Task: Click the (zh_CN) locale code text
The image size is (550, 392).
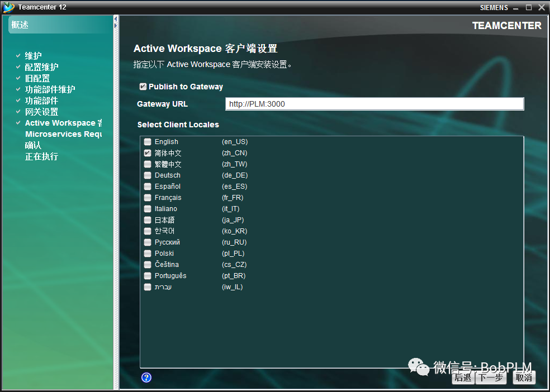Action: pyautogui.click(x=235, y=153)
